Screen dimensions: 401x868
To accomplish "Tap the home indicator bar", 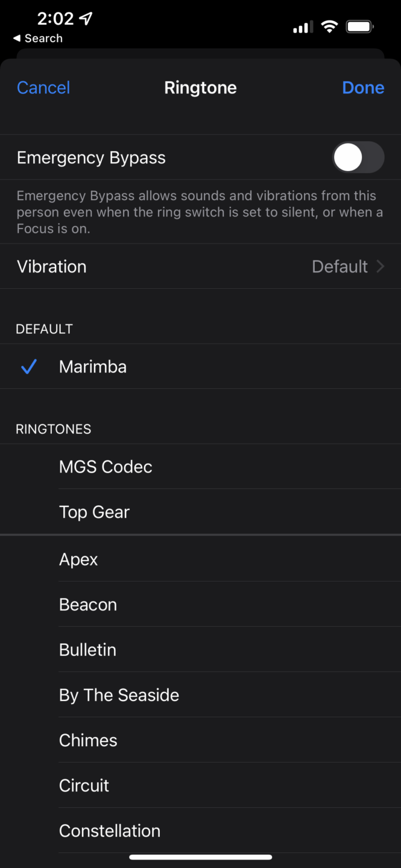I will pos(200,857).
